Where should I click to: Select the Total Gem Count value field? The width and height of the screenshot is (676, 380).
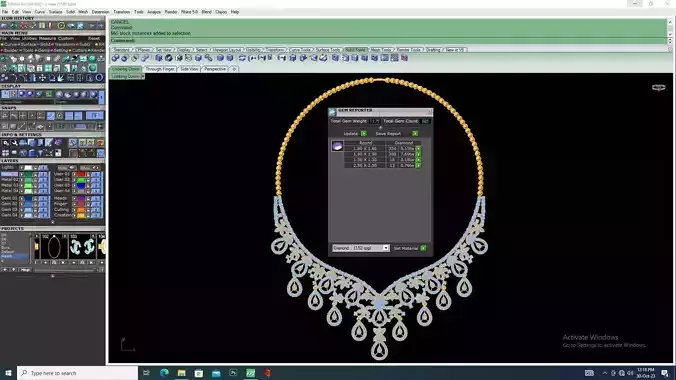tap(425, 122)
